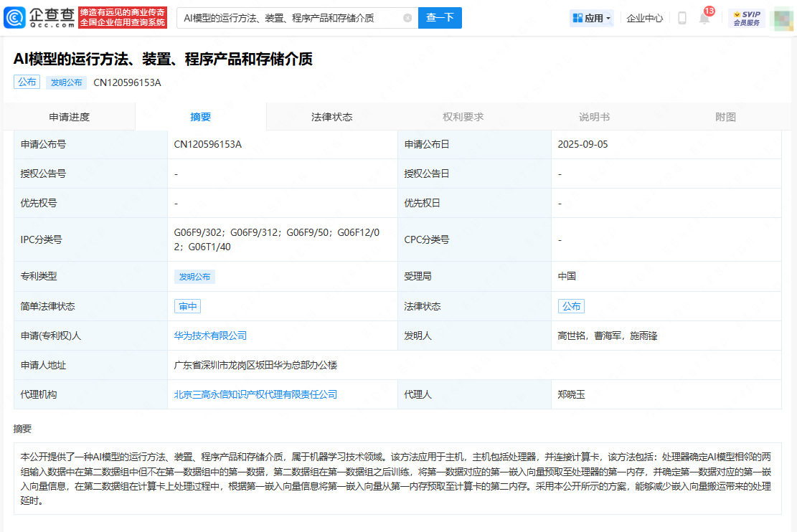797x532 pixels.
Task: Click the 公布 tag under the title
Action: [x=27, y=82]
